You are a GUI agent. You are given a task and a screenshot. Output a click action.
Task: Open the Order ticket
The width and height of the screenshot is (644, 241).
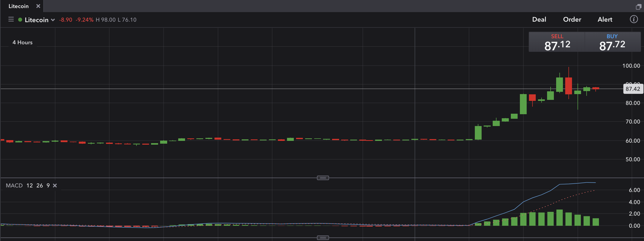click(572, 19)
